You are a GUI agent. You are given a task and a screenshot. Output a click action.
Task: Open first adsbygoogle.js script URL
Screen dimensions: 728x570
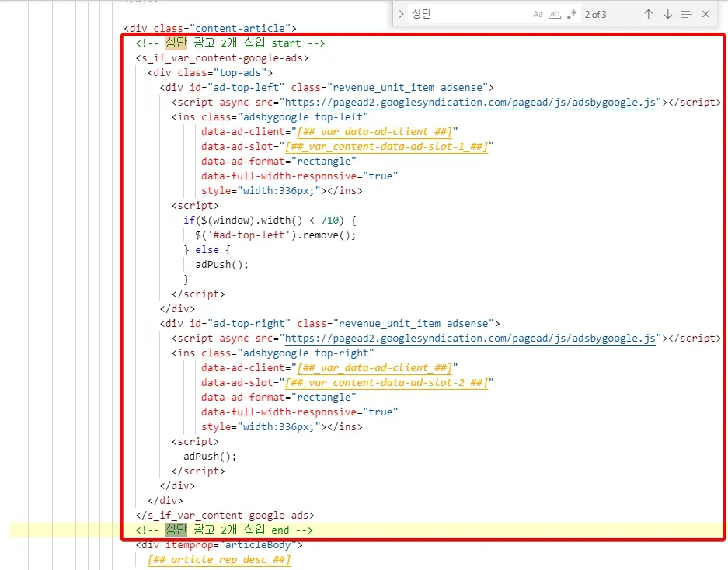[470, 102]
